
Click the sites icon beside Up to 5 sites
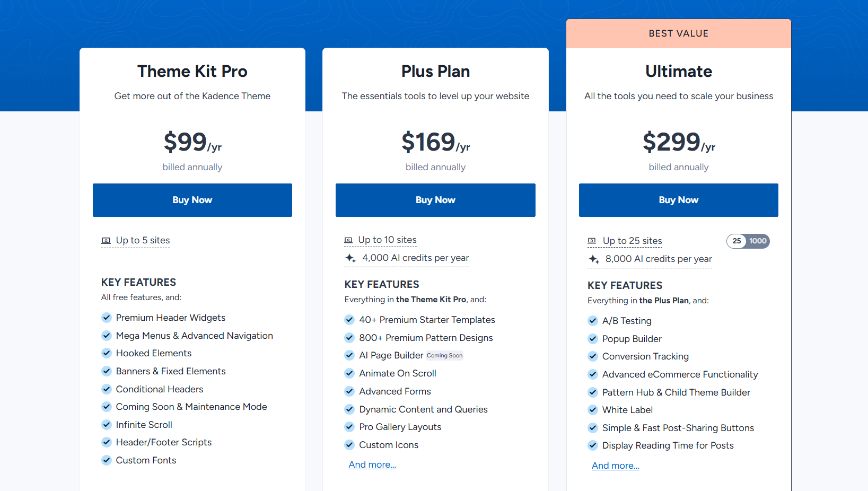[106, 241]
